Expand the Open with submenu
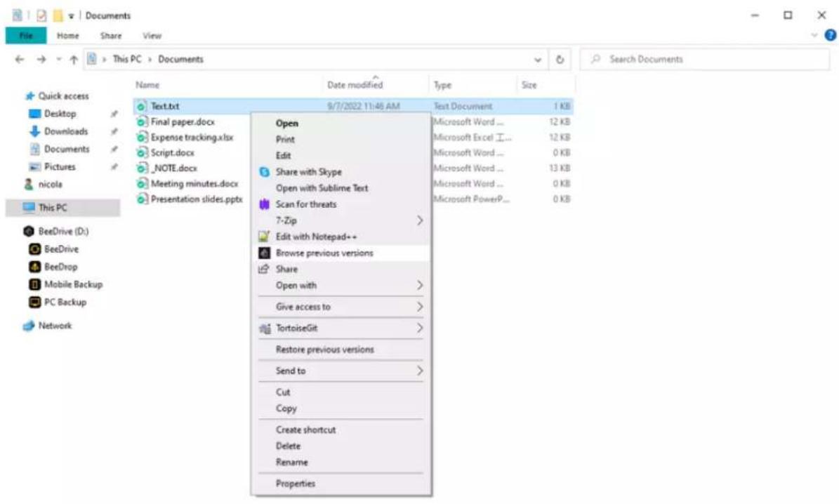This screenshot has height=504, width=839. click(x=420, y=285)
